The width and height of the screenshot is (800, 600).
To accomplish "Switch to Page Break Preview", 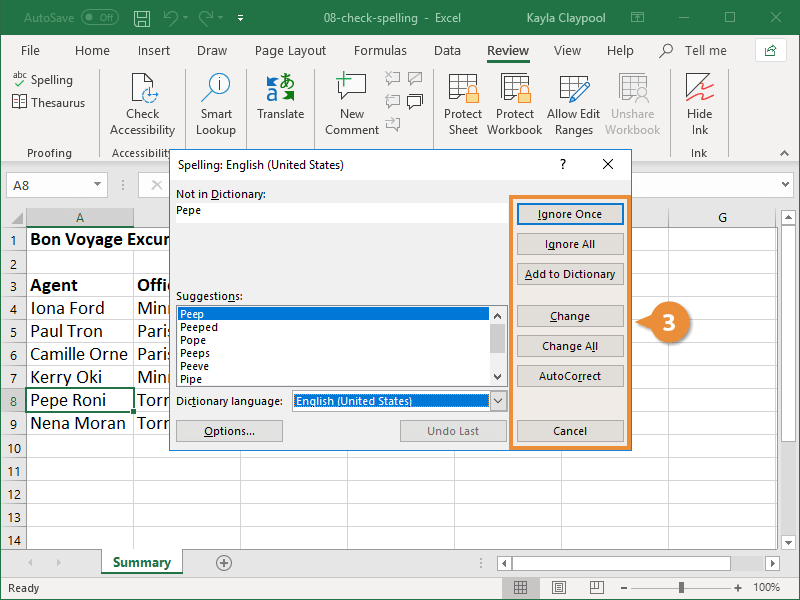I will coord(594,588).
